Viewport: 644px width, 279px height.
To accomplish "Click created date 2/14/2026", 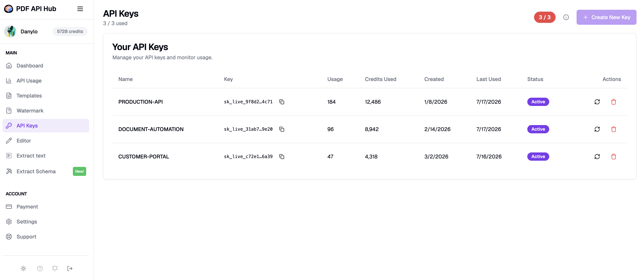I will pos(437,129).
